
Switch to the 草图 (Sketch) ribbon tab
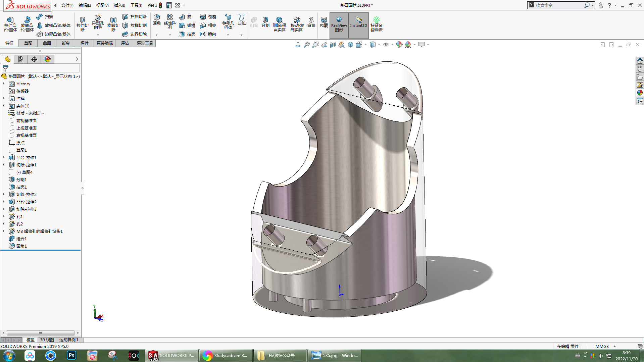click(x=28, y=43)
